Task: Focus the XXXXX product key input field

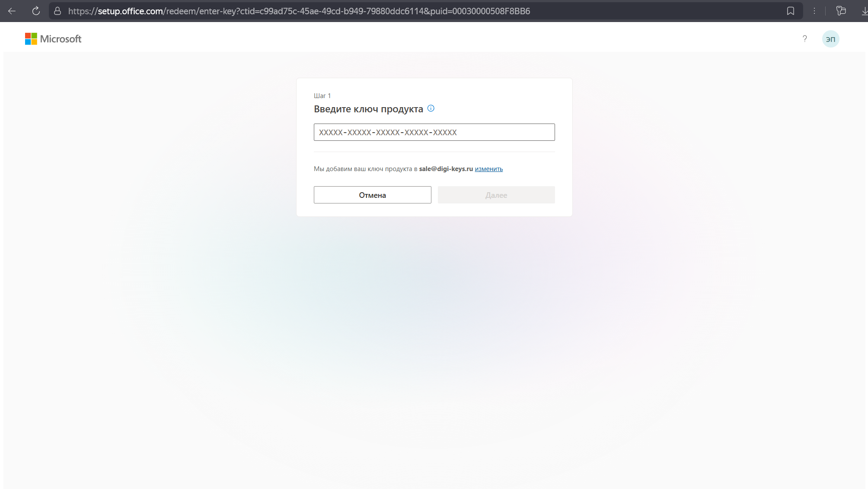Action: (434, 132)
